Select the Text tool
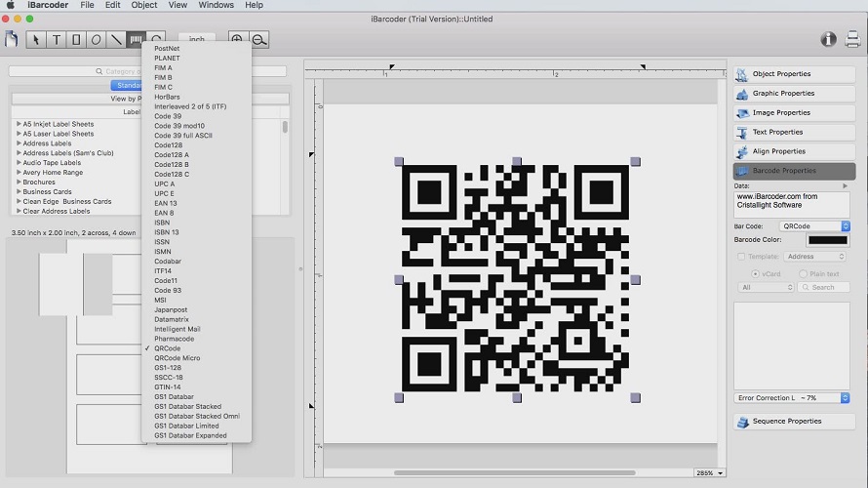The image size is (868, 488). (57, 40)
